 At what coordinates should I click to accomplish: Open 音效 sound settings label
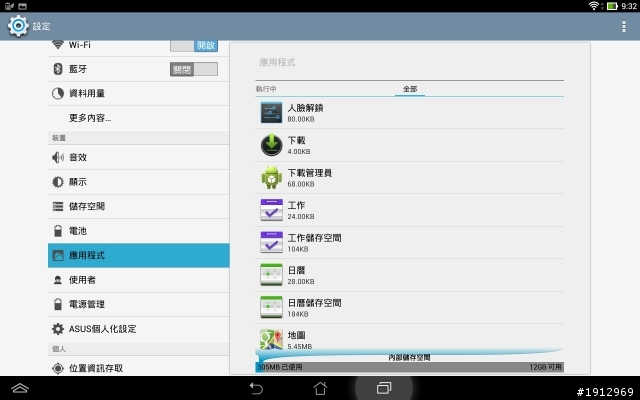(78, 157)
